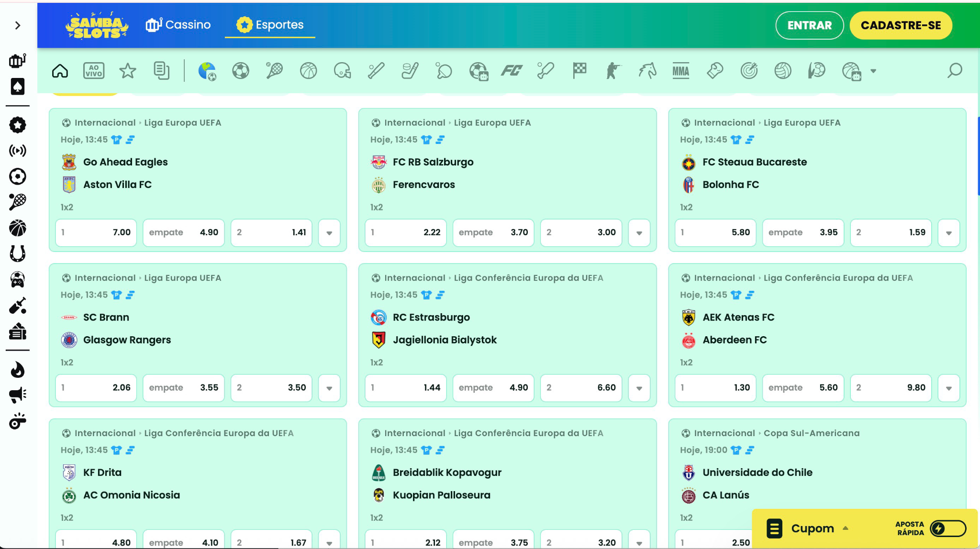
Task: Open the Go Ahead Eagles team name
Action: [x=125, y=162]
